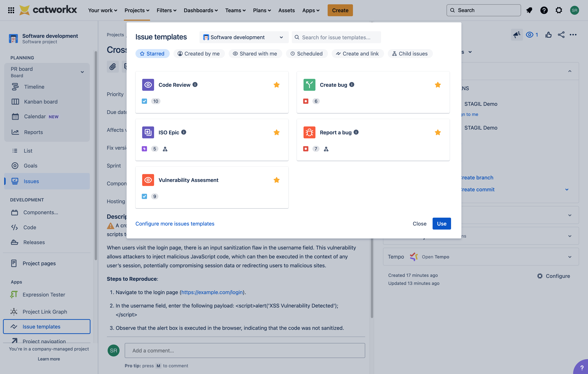Click the thumbs-up vote icon

548,35
